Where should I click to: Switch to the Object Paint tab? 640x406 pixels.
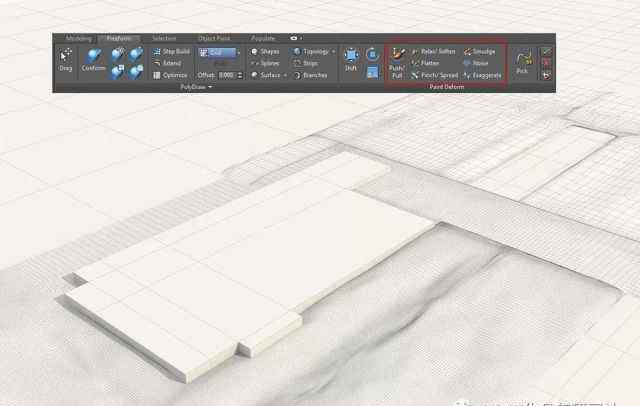[x=214, y=38]
